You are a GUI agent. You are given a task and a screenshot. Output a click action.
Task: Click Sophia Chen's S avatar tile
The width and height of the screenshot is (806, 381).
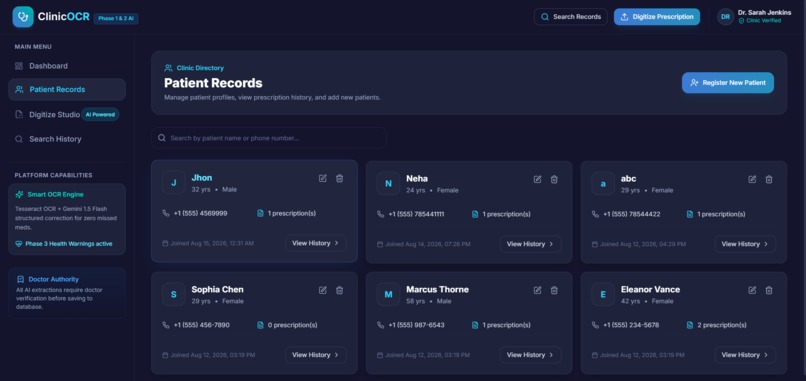pyautogui.click(x=174, y=295)
